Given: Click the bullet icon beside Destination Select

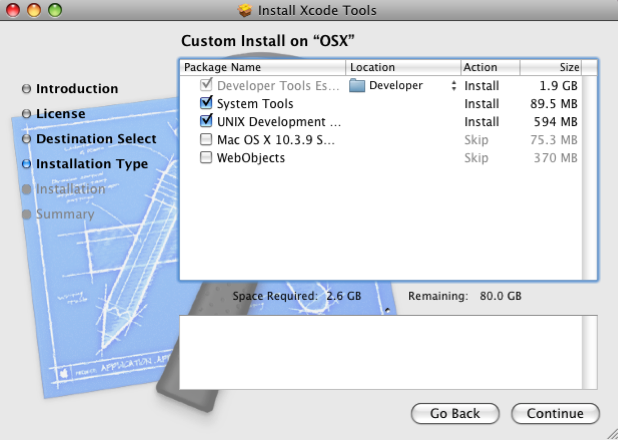Looking at the screenshot, I should (26, 139).
